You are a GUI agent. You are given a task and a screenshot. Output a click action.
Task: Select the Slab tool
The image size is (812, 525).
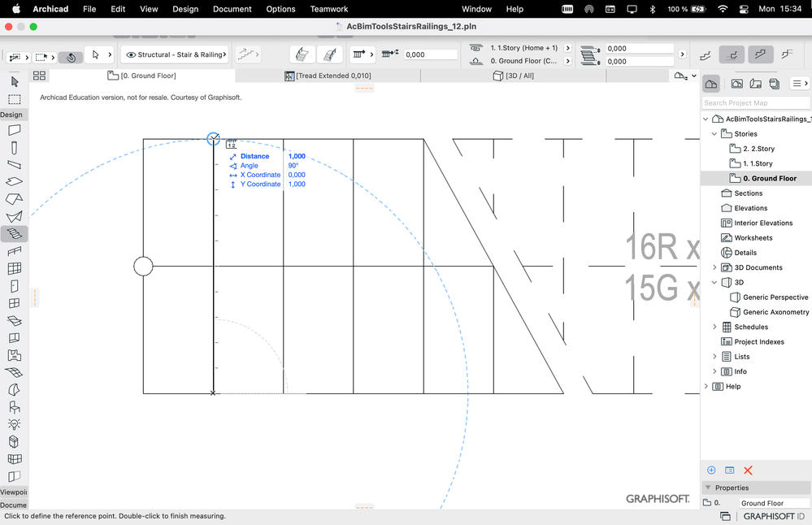point(14,182)
